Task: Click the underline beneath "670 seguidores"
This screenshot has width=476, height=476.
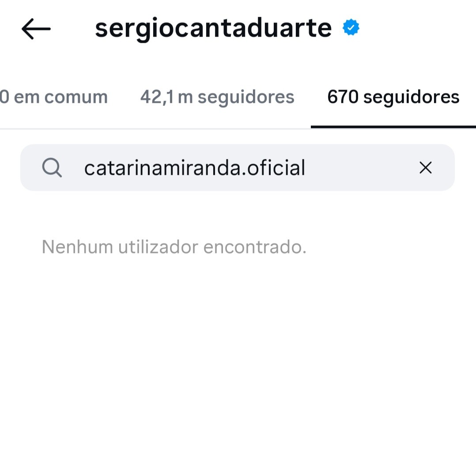Action: click(x=393, y=127)
